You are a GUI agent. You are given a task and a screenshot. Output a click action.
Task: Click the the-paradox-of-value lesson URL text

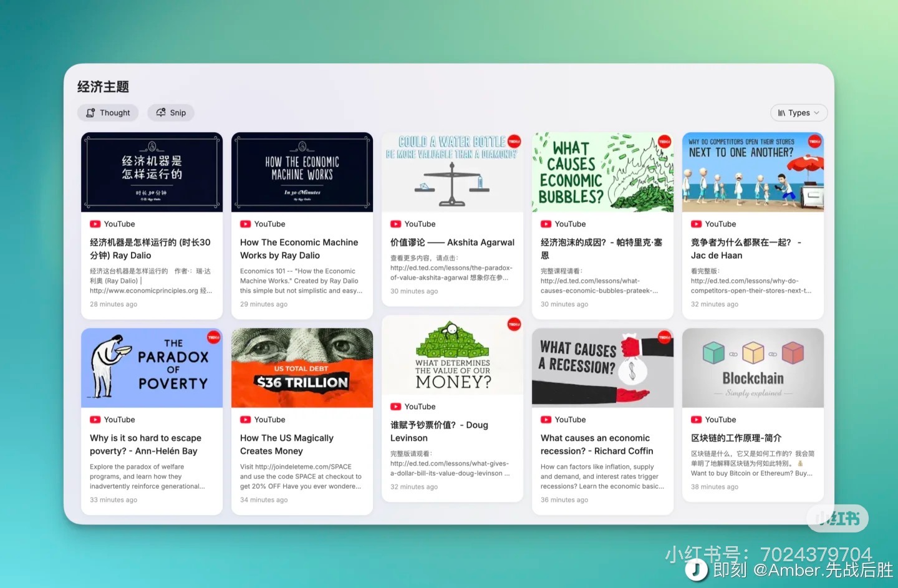click(451, 272)
